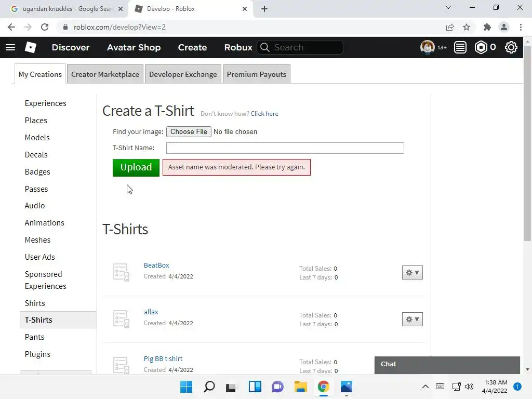532x399 pixels.
Task: Click the browser back arrow
Action: [x=11, y=27]
